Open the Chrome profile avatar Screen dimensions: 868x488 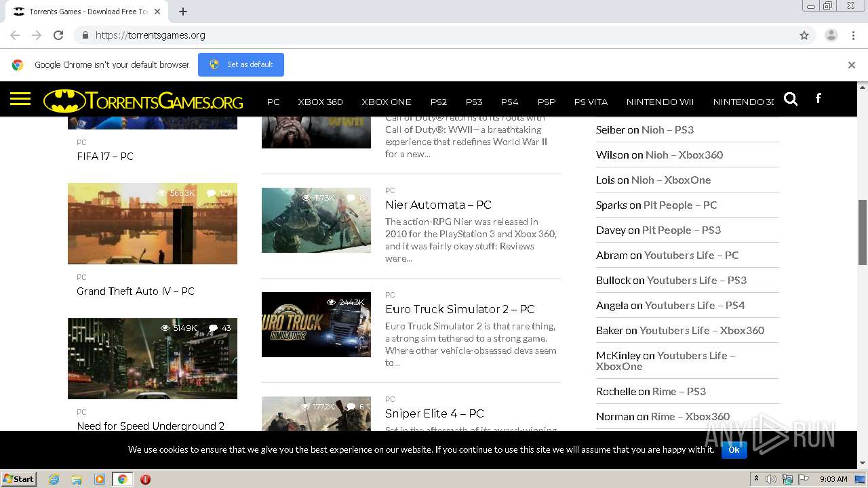tap(831, 35)
